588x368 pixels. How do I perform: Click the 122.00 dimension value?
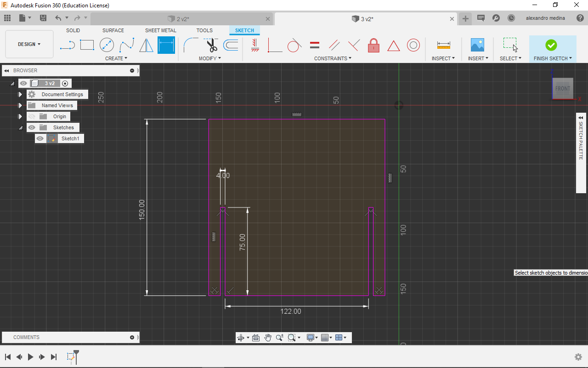point(291,311)
